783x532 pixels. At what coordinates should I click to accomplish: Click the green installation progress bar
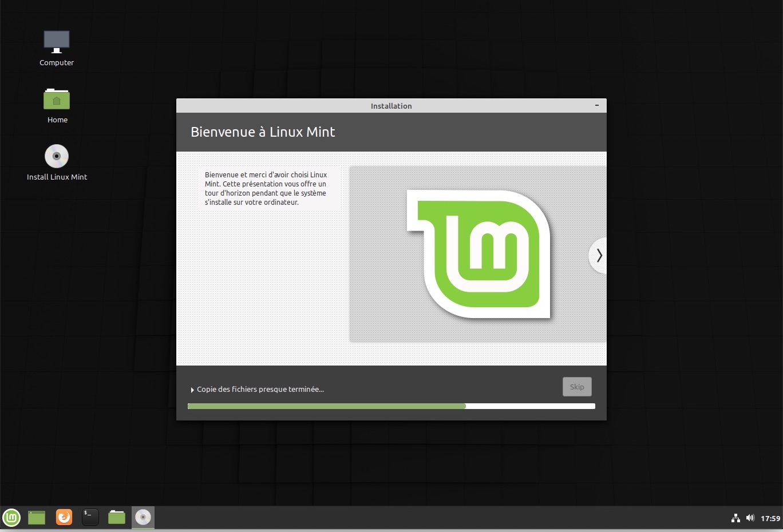tap(327, 406)
